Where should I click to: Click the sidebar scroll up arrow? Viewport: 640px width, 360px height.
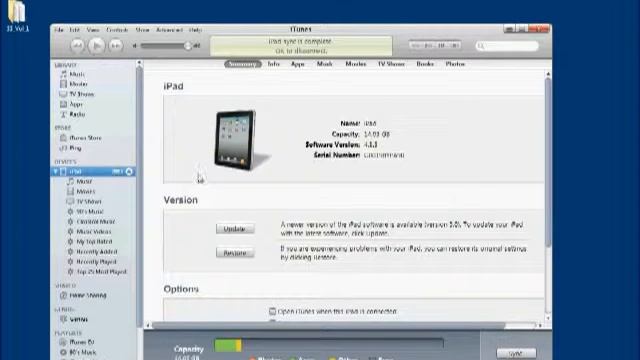139,63
